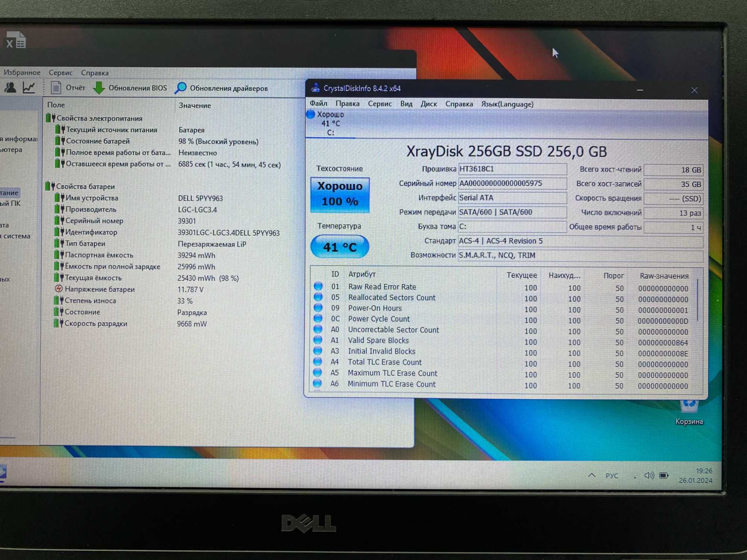Click the 41 °C temperature button
Viewport: 747px width, 560px height.
point(340,247)
